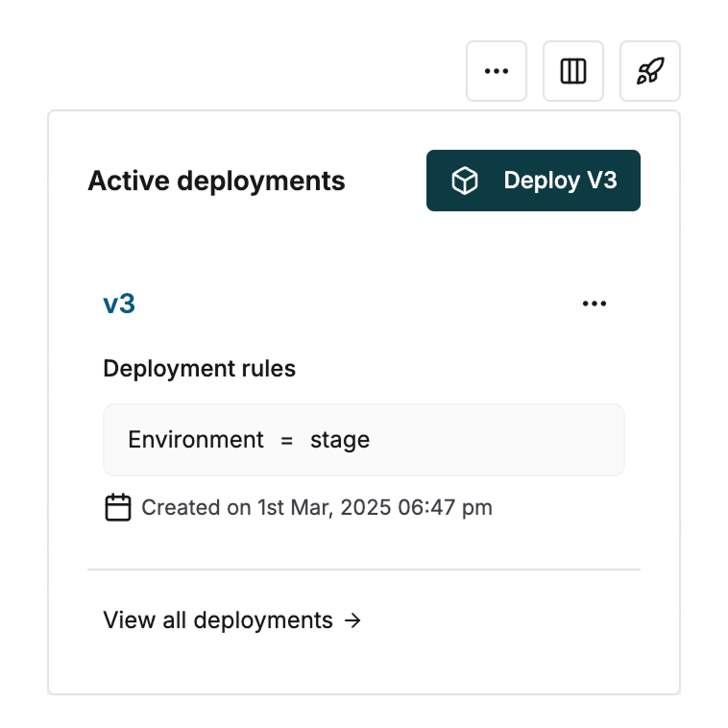Click the columns layout icon

pos(573,71)
